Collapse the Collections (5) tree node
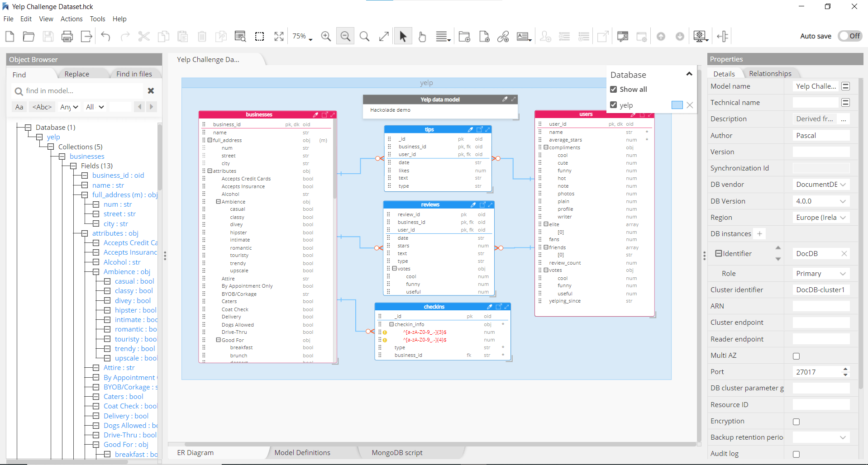Image resolution: width=868 pixels, height=465 pixels. coord(51,147)
